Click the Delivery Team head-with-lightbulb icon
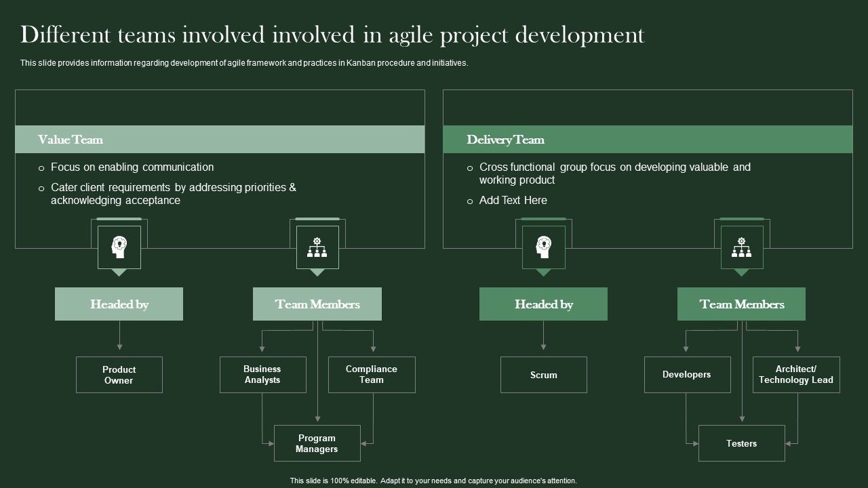 [543, 247]
